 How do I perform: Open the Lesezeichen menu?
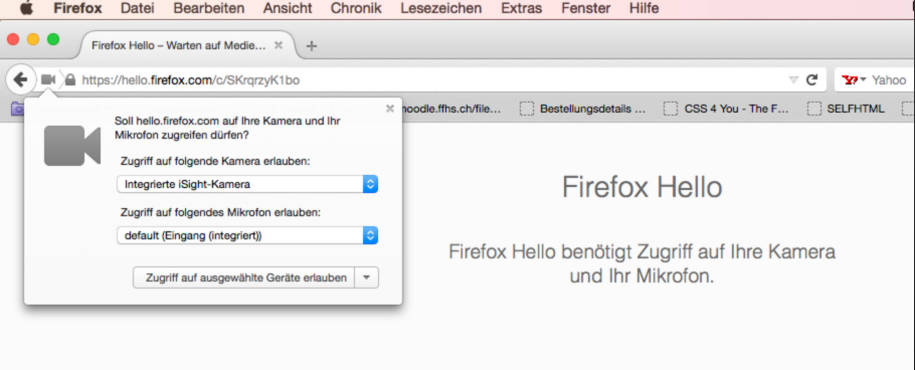(x=441, y=8)
